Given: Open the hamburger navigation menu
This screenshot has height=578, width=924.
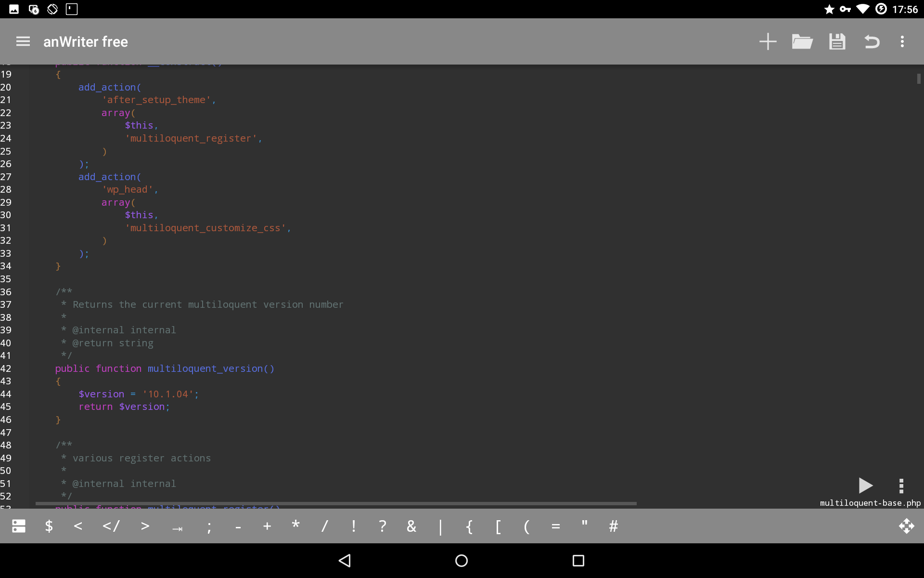Looking at the screenshot, I should pos(23,41).
